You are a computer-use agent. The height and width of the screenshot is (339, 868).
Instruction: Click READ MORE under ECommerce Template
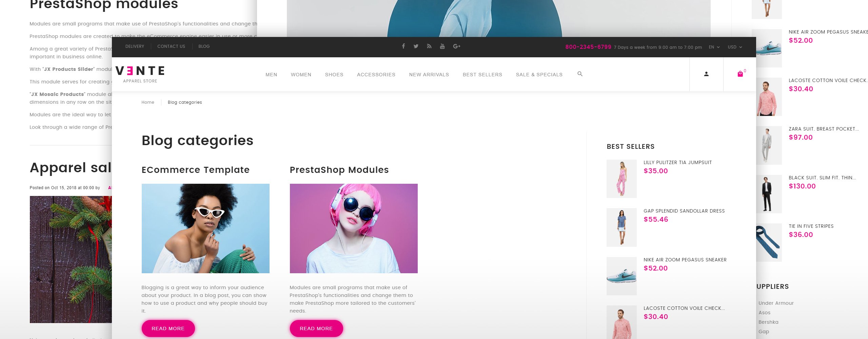[x=168, y=328]
